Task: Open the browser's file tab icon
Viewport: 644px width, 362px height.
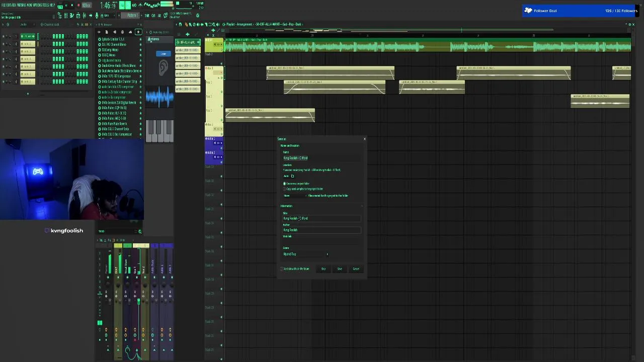Action: click(107, 32)
